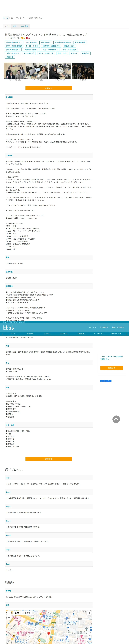Click the 応募する button above 選考プロセス
Screen dimensions: 129x644
49,459
